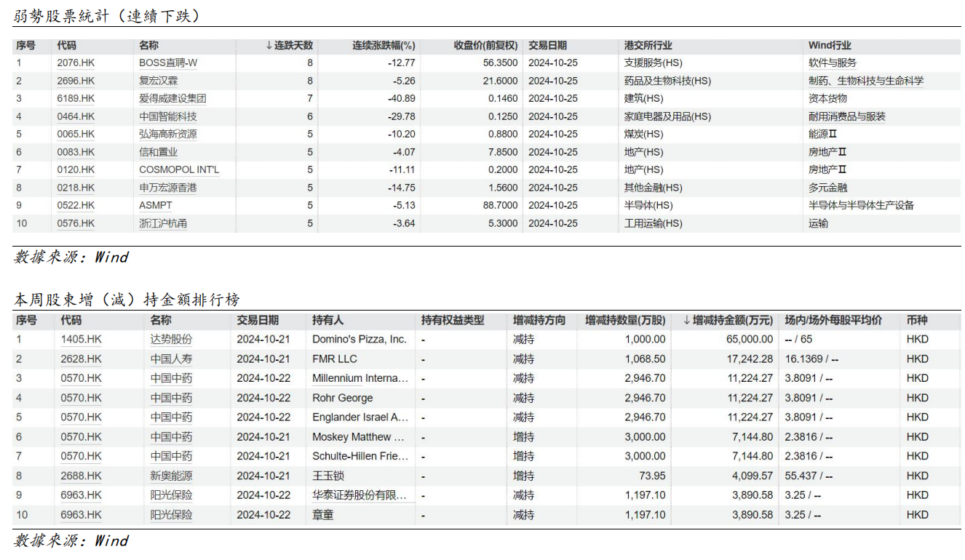
Task: Open the 新奥能源 stock link
Action: click(171, 476)
